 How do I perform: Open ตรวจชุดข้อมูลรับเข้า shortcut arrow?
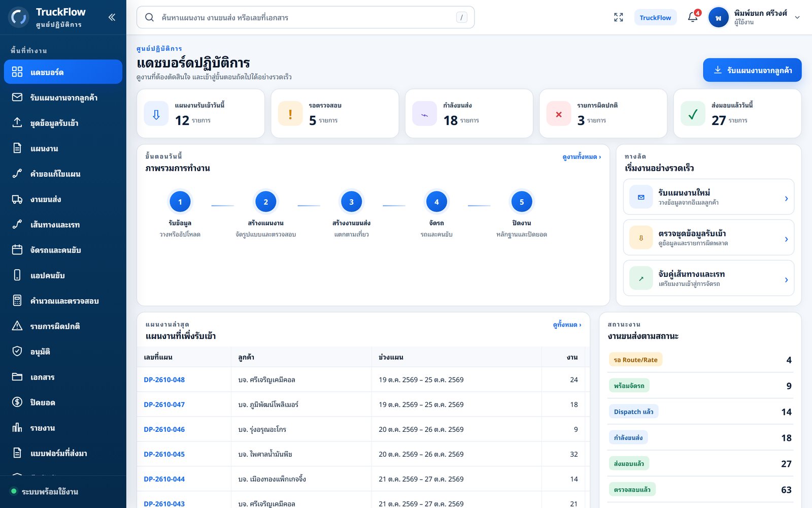[786, 239]
